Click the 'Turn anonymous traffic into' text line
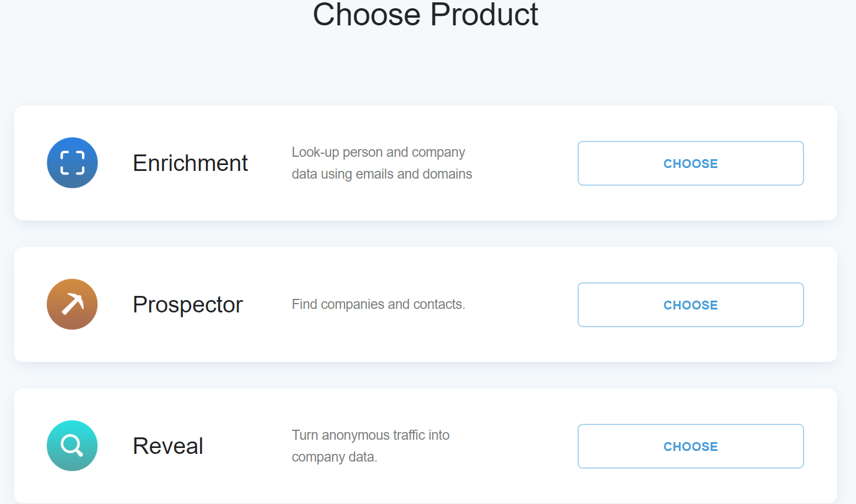This screenshot has height=504, width=856. (370, 435)
